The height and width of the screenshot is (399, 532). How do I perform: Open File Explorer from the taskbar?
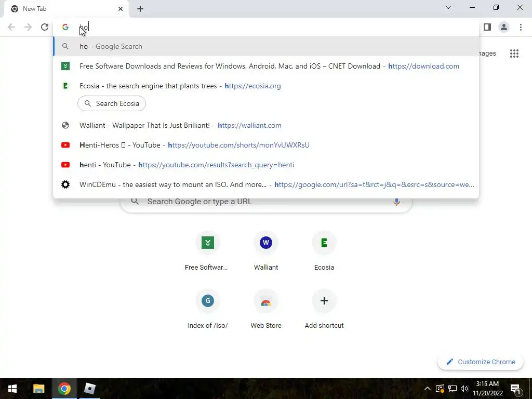click(38, 389)
